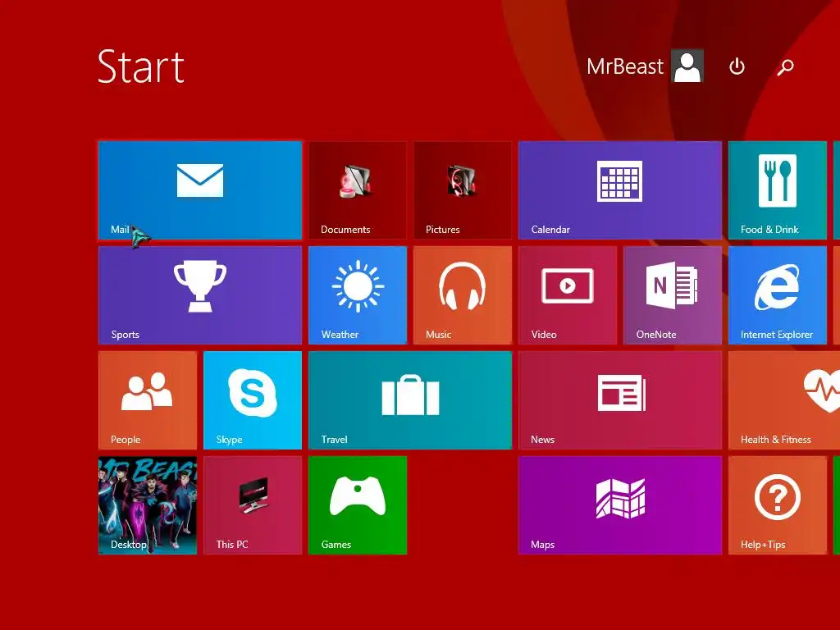Open the OneNote tile
840x630 pixels.
tap(673, 295)
